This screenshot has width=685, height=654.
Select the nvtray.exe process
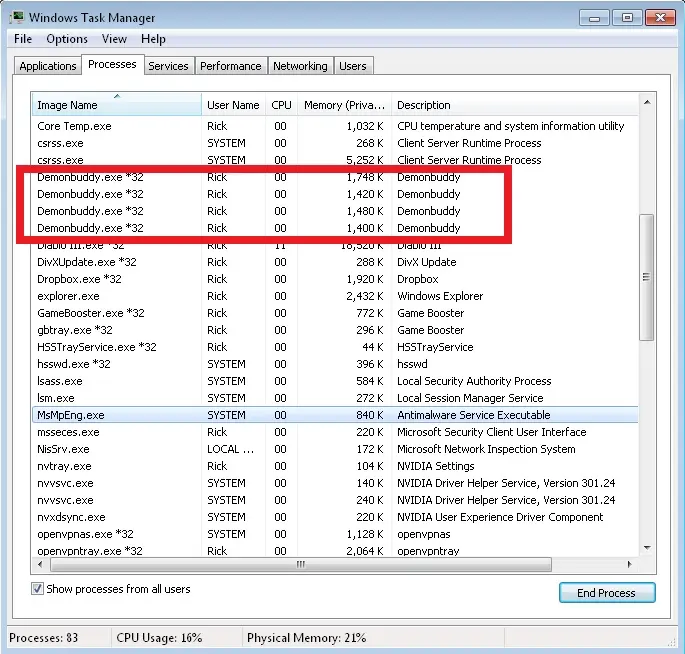[x=335, y=466]
